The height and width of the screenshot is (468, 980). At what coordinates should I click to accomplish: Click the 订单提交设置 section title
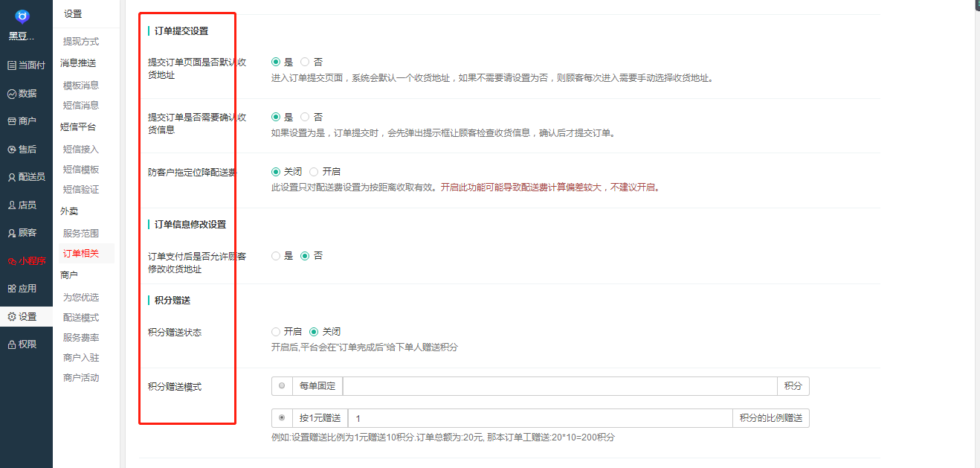181,31
